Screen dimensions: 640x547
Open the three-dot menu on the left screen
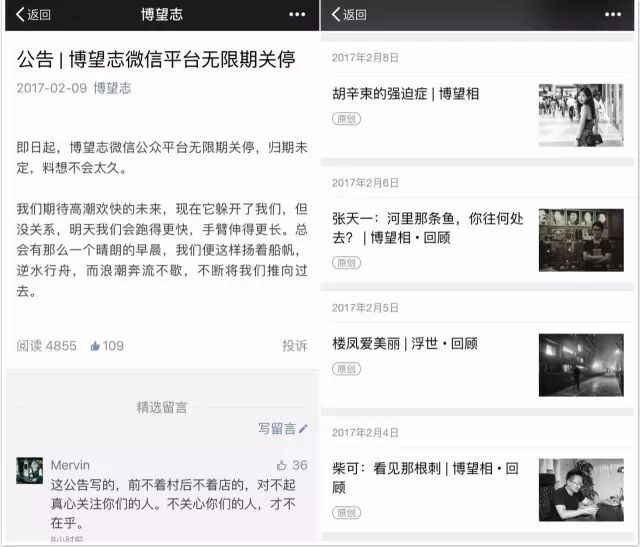[297, 15]
